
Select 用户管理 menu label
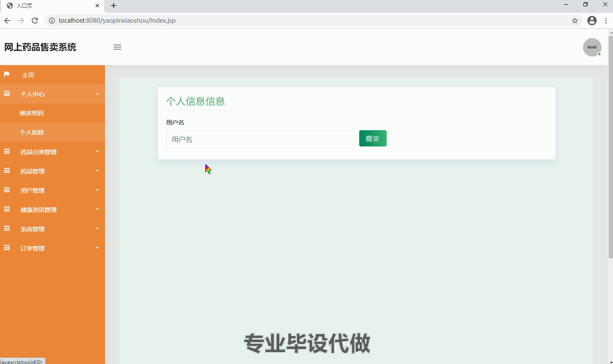click(33, 191)
